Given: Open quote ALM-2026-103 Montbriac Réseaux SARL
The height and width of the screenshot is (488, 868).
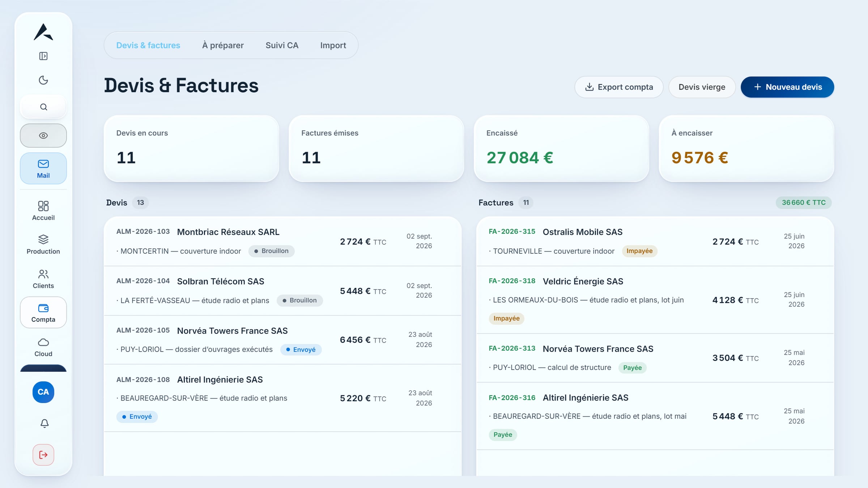Looking at the screenshot, I should [x=282, y=241].
